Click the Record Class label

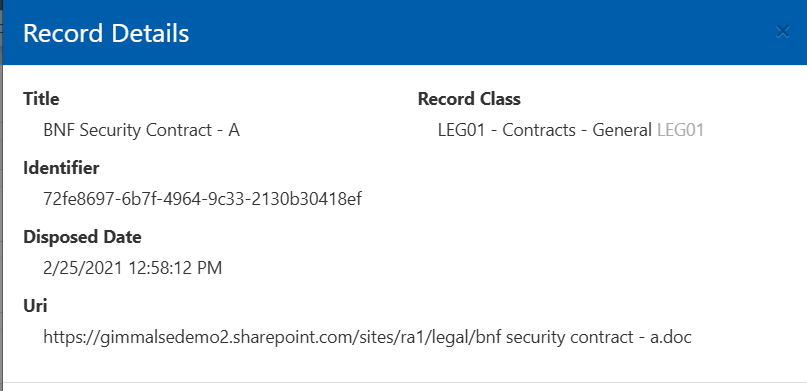pyautogui.click(x=469, y=99)
